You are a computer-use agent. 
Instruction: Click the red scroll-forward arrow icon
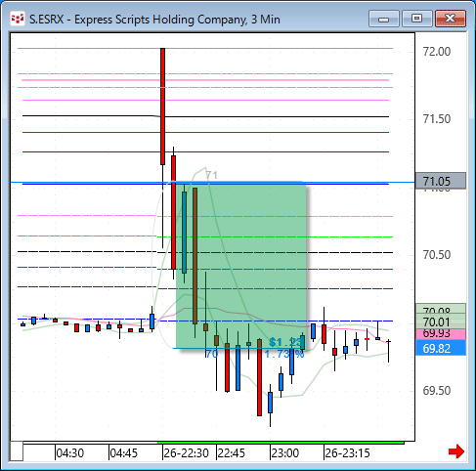point(456,451)
